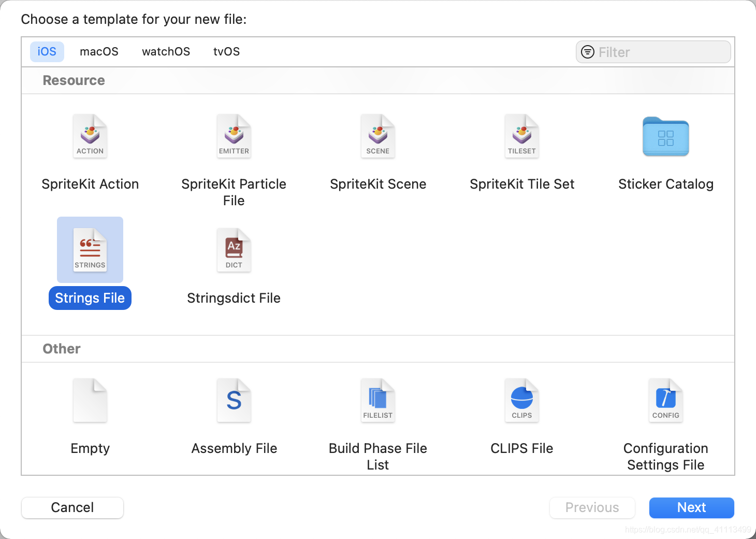Choose the Empty file template icon

tap(90, 401)
